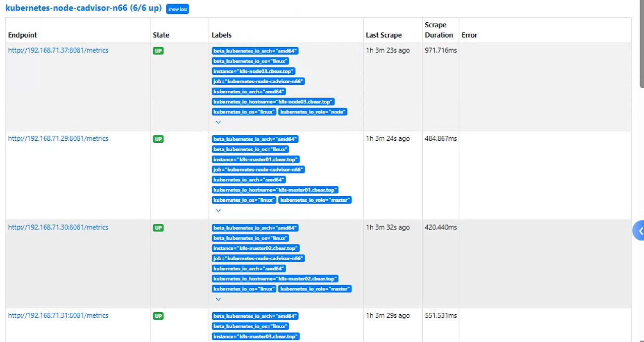Screen dimensions: 644x342
Task: Click the job label in the k8s-node03 row
Action: 258,81
